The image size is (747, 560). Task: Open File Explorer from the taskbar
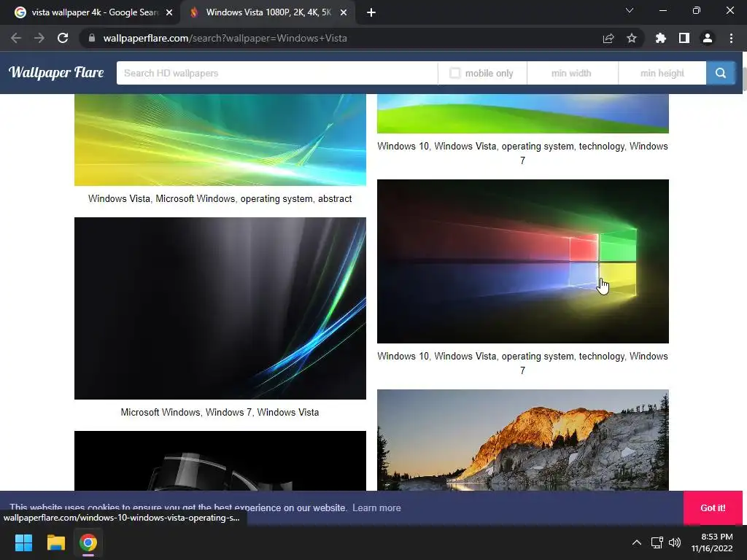pos(55,542)
